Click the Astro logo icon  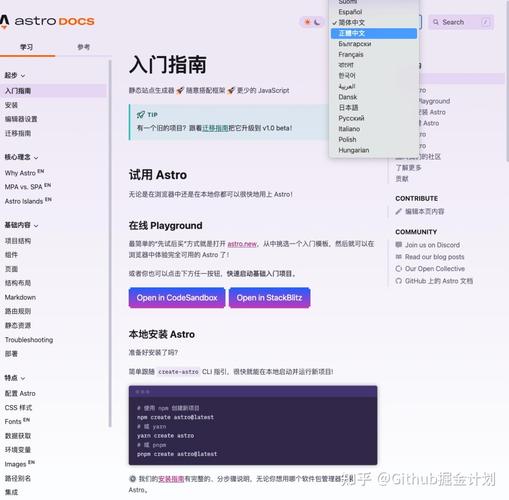pyautogui.click(x=4, y=21)
